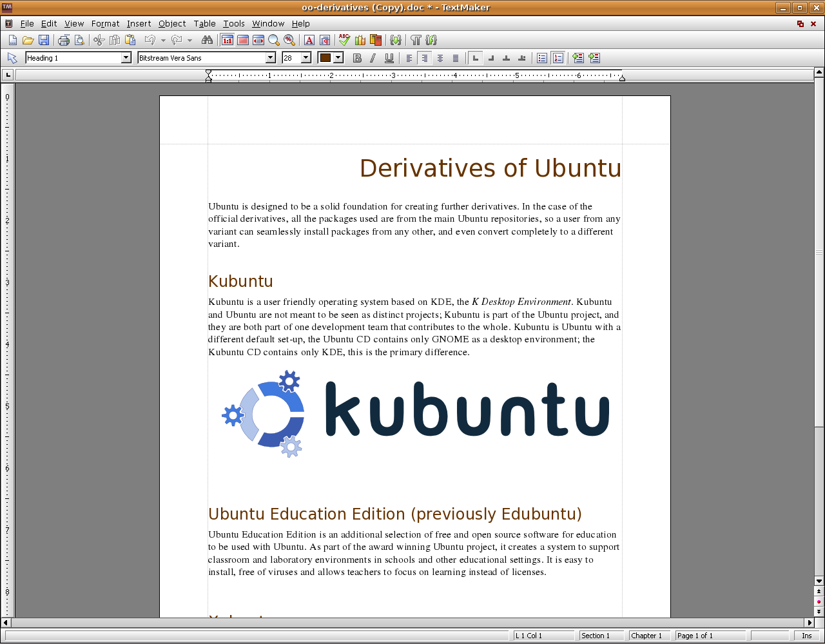Click the horizontal scrollbar right arrow
The width and height of the screenshot is (825, 644).
pyautogui.click(x=809, y=623)
